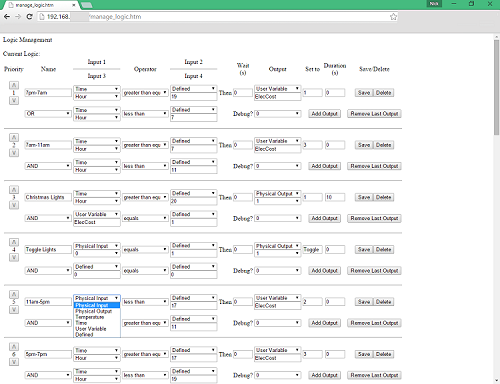The height and width of the screenshot is (384, 500).
Task: Click the browser address bar
Action: tap(218, 17)
